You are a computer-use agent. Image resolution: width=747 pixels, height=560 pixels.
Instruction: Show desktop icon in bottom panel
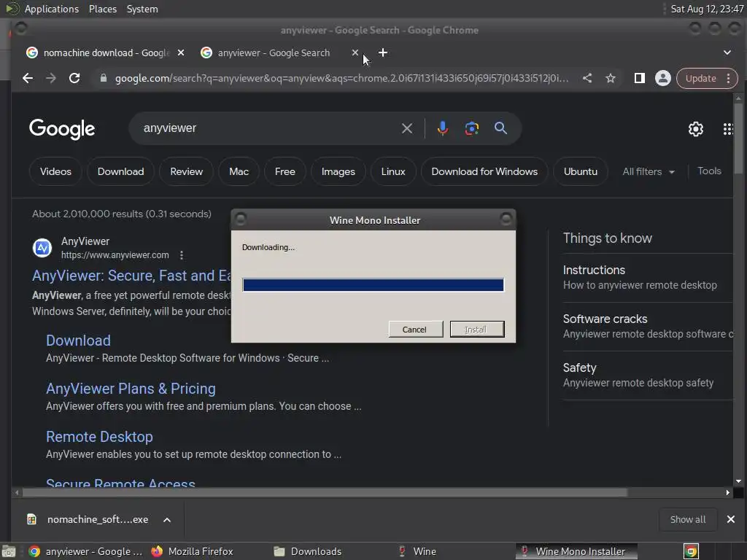9,551
